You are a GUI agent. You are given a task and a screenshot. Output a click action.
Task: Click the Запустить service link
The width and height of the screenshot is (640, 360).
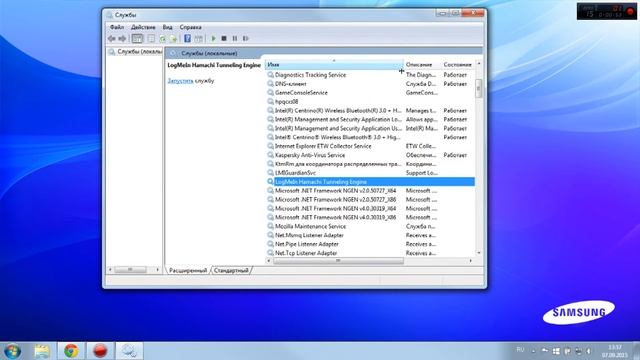pos(180,81)
